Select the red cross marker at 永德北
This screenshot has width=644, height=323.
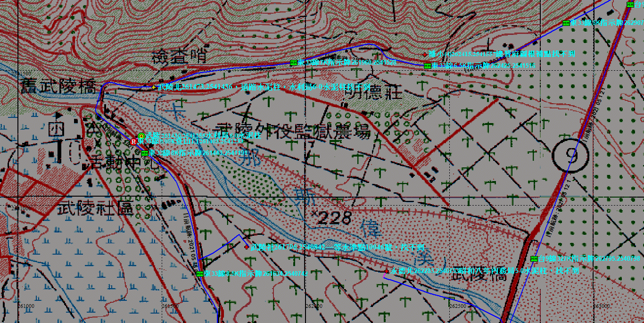click(387, 271)
